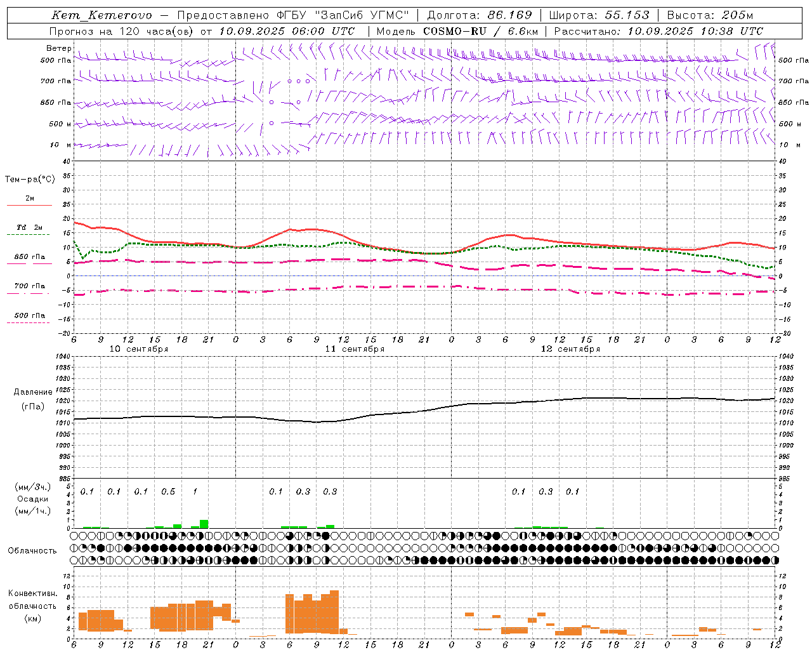Click the Широта: 55.153 header field
The height and width of the screenshot is (650, 812).
[599, 15]
